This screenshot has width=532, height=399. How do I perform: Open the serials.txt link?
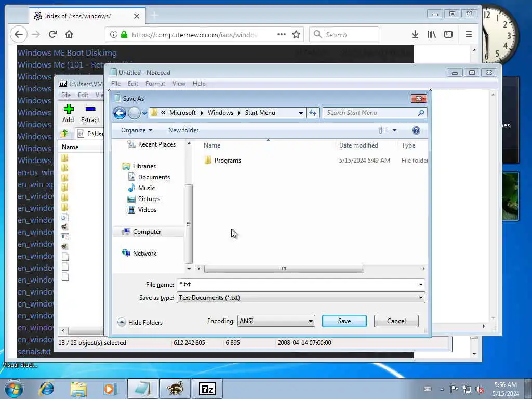click(x=34, y=352)
